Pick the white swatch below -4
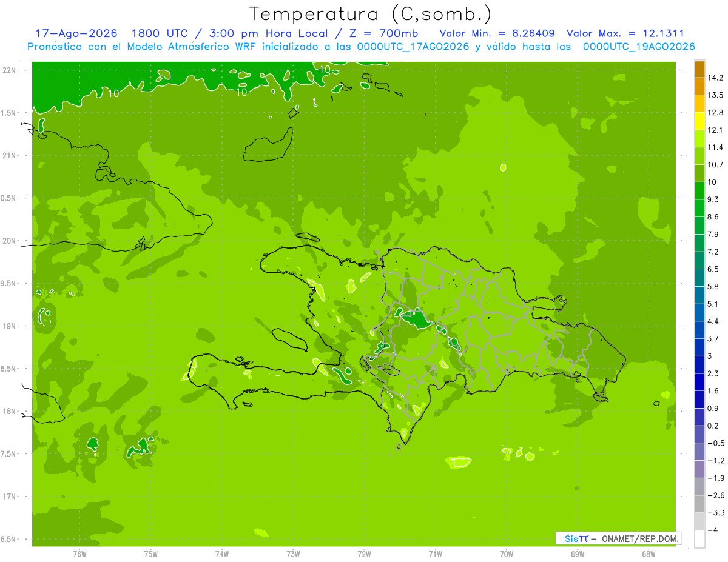Viewport: 728px width, 562px height. (699, 539)
